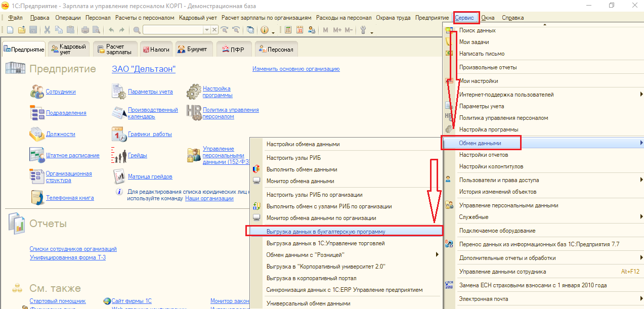
Task: Switch to the Расчет зарплаты tab
Action: click(115, 49)
